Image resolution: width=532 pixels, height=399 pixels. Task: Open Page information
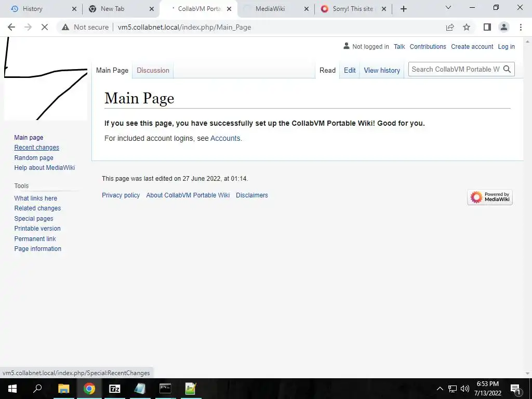coord(37,248)
